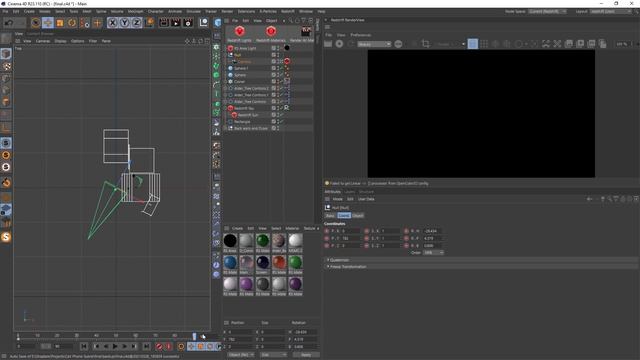This screenshot has height=360, width=640.
Task: Select the Rotate tool
Action: pos(72,23)
